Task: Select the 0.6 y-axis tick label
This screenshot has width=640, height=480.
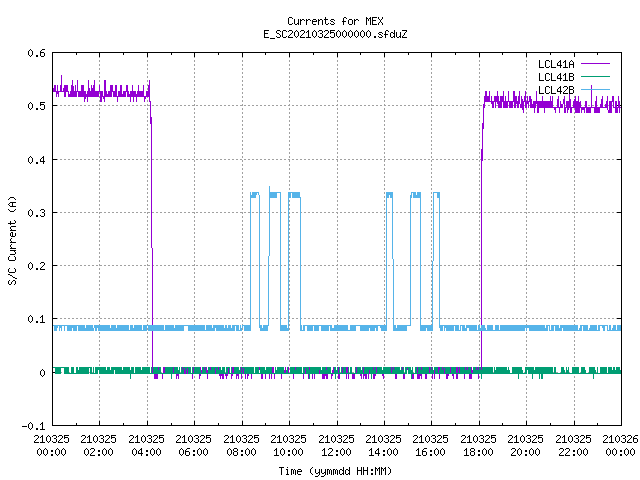Action: point(36,53)
